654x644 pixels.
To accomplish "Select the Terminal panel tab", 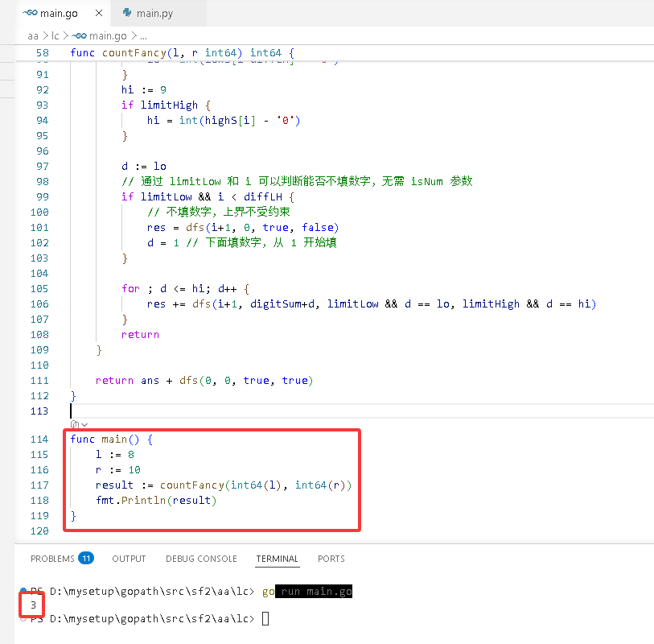I will pos(278,559).
